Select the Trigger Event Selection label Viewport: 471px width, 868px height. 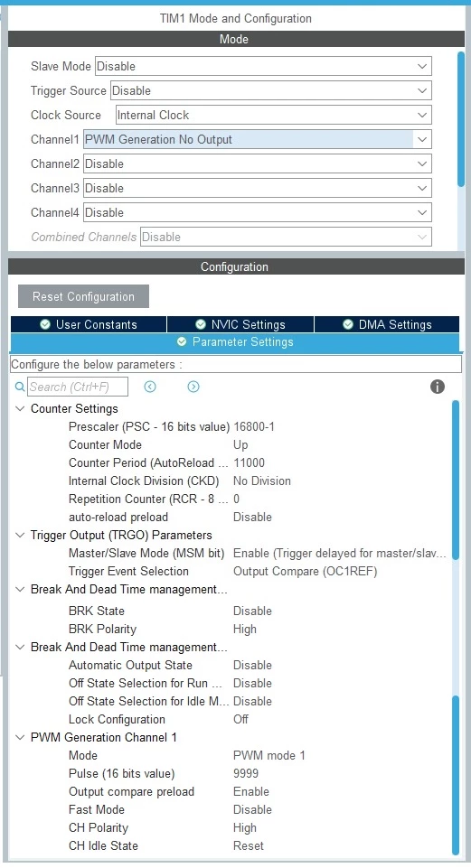pyautogui.click(x=128, y=571)
